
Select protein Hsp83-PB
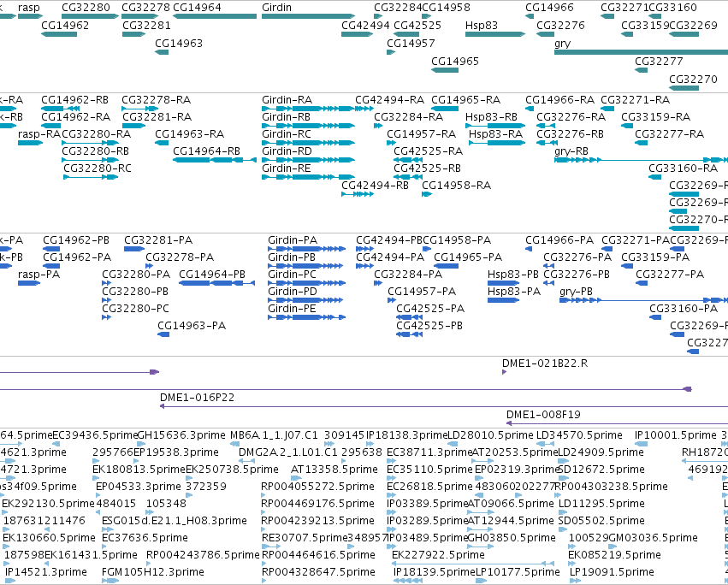(503, 283)
